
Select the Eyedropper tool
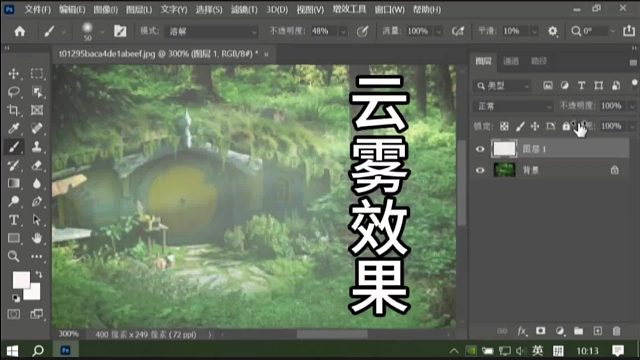pos(13,129)
